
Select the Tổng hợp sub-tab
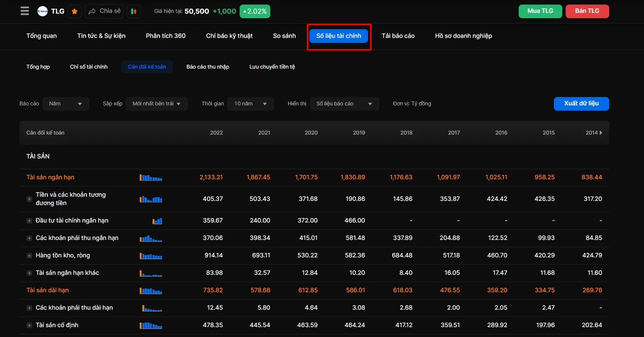(38, 67)
